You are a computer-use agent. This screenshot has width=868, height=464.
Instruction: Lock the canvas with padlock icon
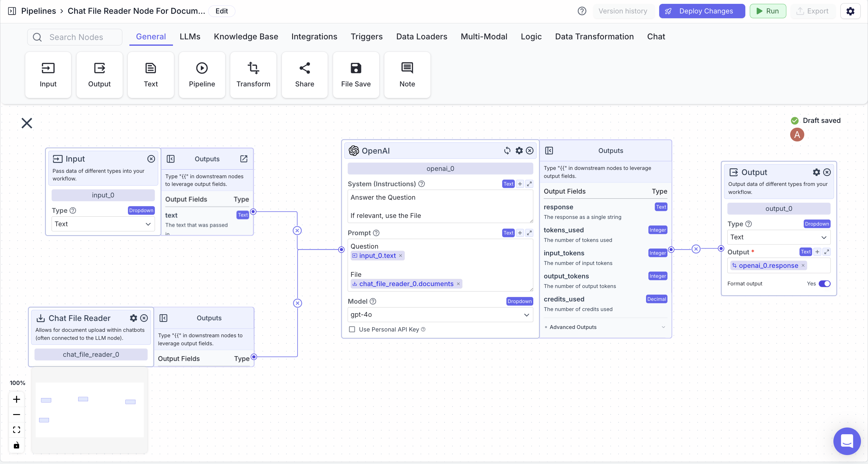[17, 445]
